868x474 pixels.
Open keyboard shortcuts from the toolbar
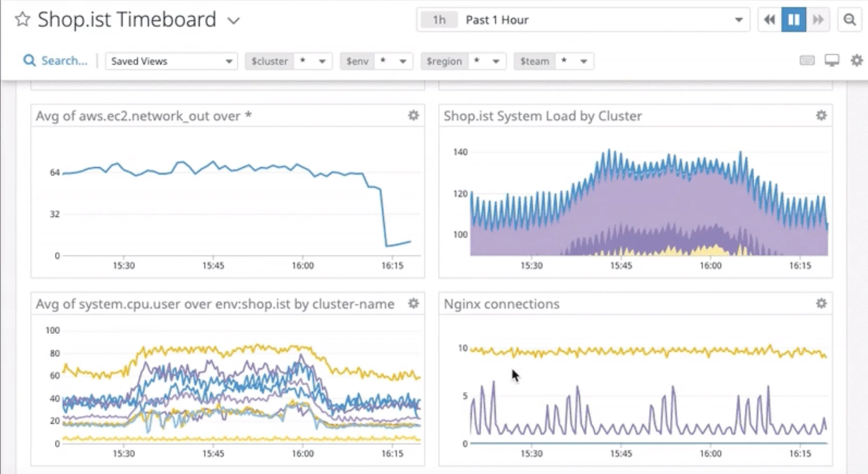coord(807,61)
